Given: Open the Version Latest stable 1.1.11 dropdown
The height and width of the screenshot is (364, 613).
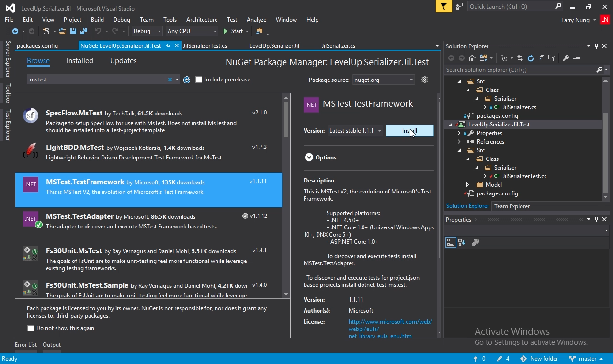Looking at the screenshot, I should pos(355,131).
